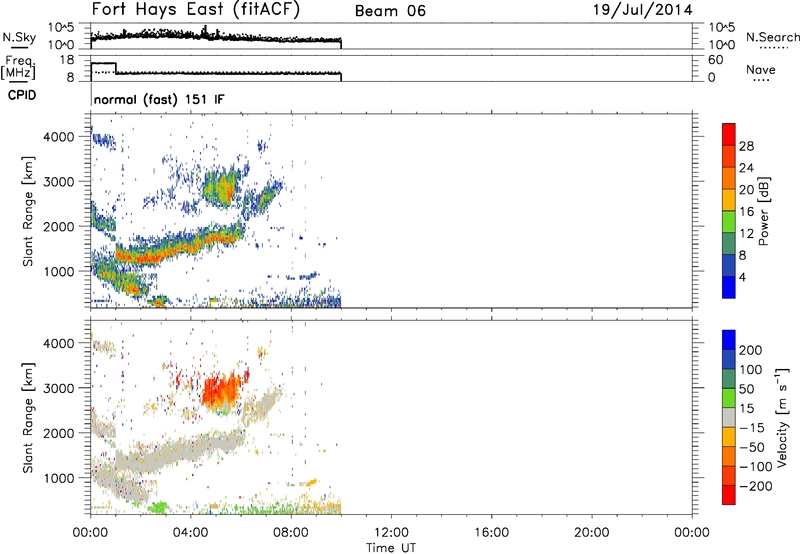This screenshot has height=554, width=800.
Task: Click 'normal (fast) 151 IF' text
Action: tap(159, 99)
